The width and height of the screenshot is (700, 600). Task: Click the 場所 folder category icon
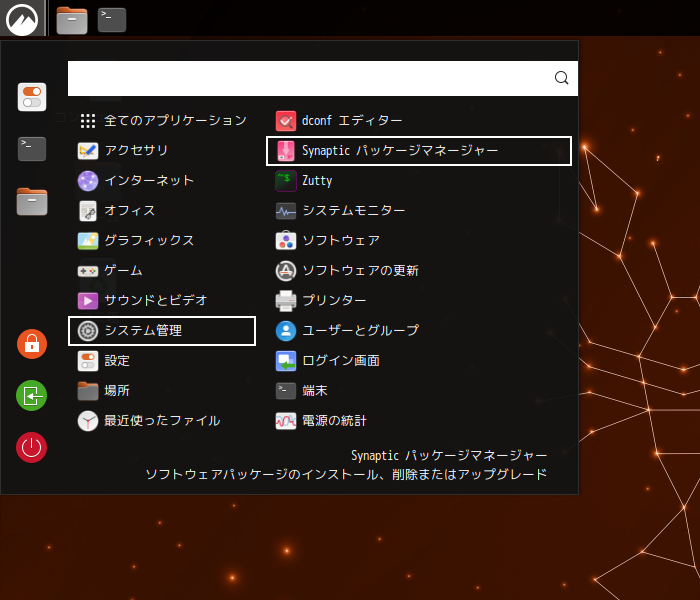88,391
